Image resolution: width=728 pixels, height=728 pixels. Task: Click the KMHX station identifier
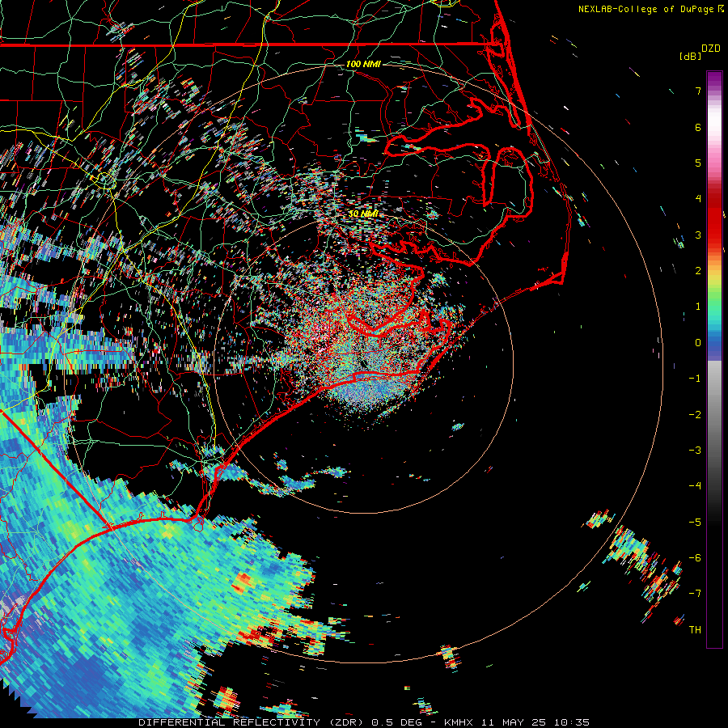(459, 722)
